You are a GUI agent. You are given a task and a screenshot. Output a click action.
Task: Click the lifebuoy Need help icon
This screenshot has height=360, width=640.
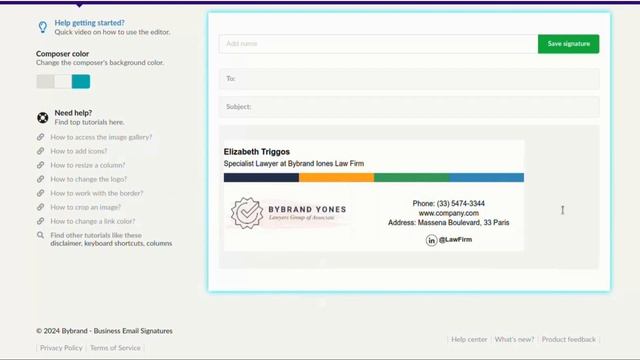coord(43,118)
